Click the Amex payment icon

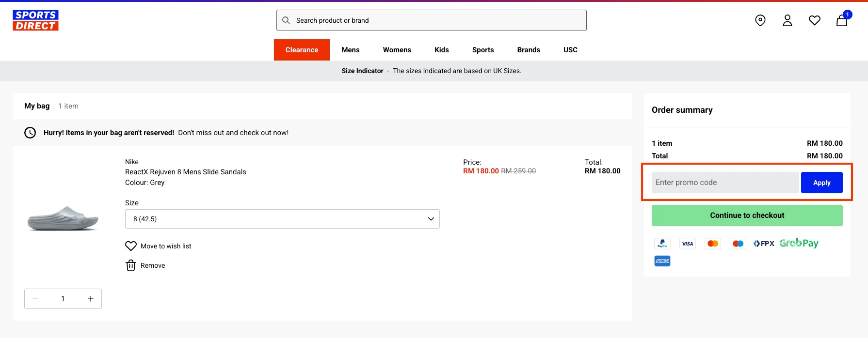tap(662, 261)
